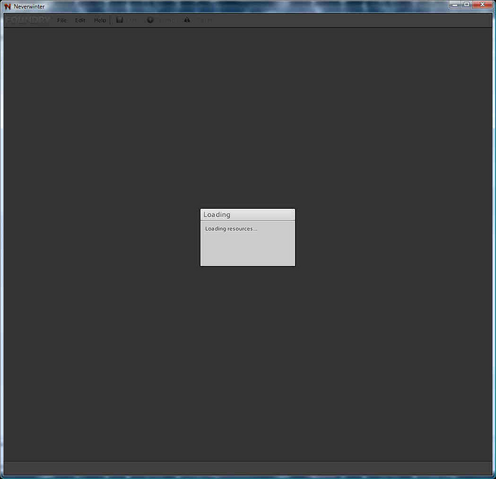
Task: Click the round globe toolbar icon
Action: [x=150, y=20]
